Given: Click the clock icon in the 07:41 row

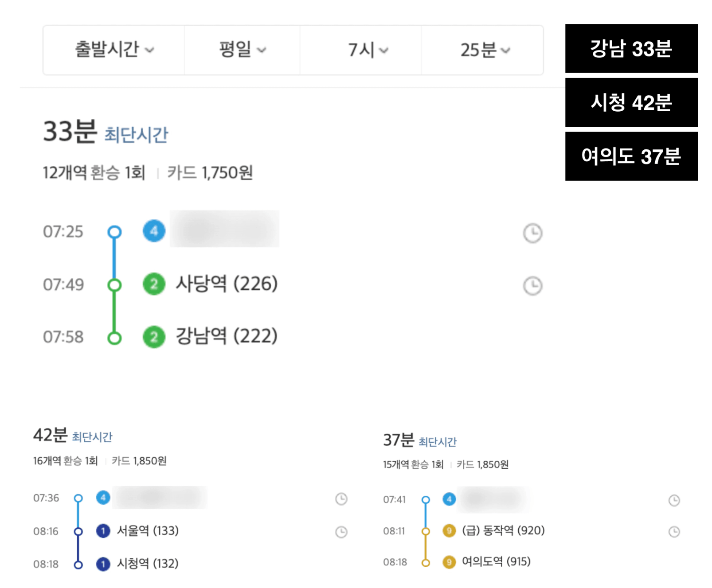Looking at the screenshot, I should pyautogui.click(x=674, y=500).
